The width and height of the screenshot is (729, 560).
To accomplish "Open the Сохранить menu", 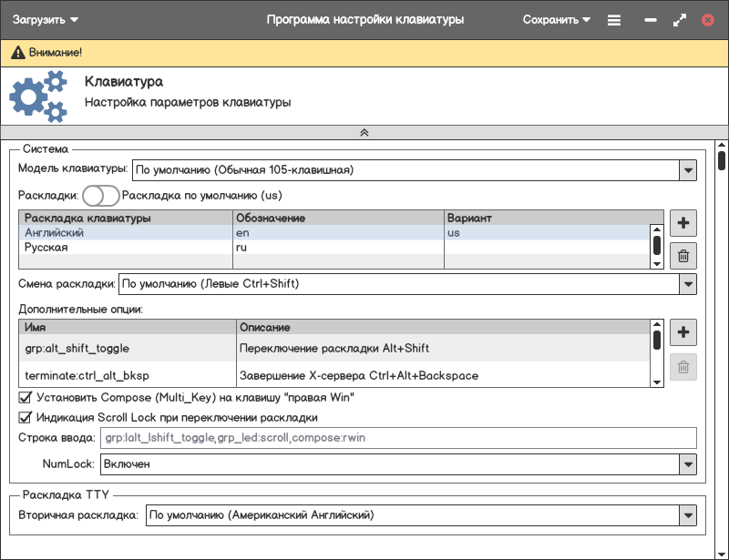I will (x=557, y=20).
